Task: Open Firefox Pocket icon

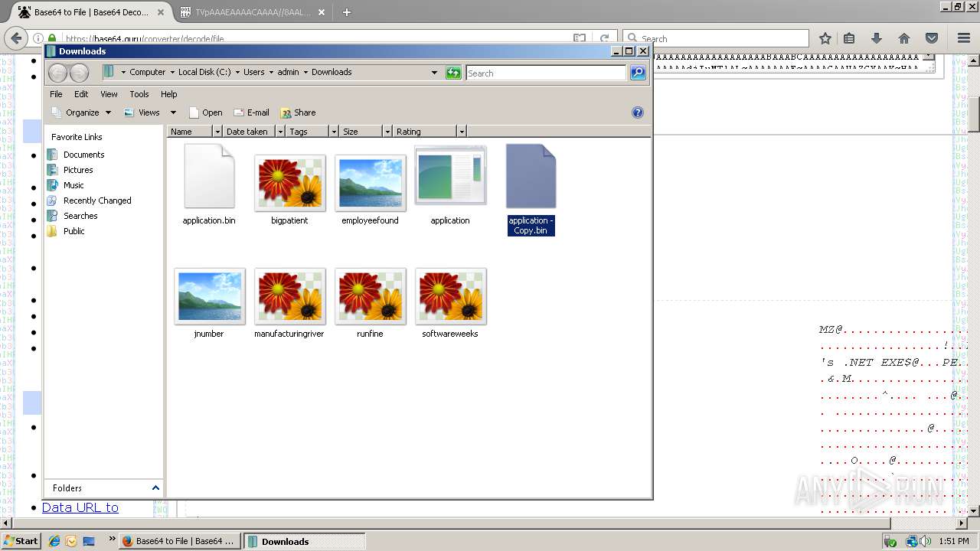Action: [x=932, y=38]
